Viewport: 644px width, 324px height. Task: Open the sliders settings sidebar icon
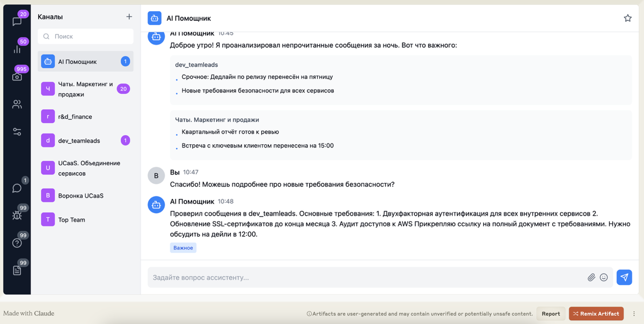17,131
